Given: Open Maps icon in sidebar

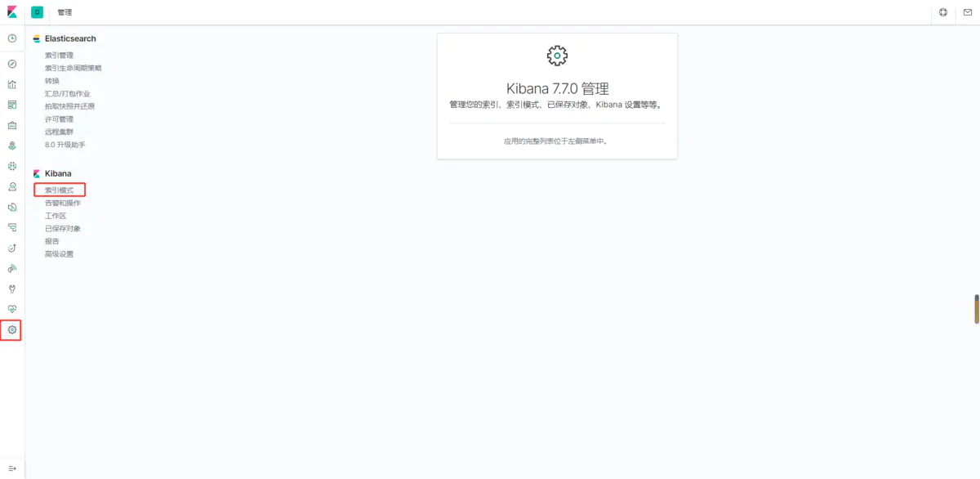Looking at the screenshot, I should pos(12,145).
